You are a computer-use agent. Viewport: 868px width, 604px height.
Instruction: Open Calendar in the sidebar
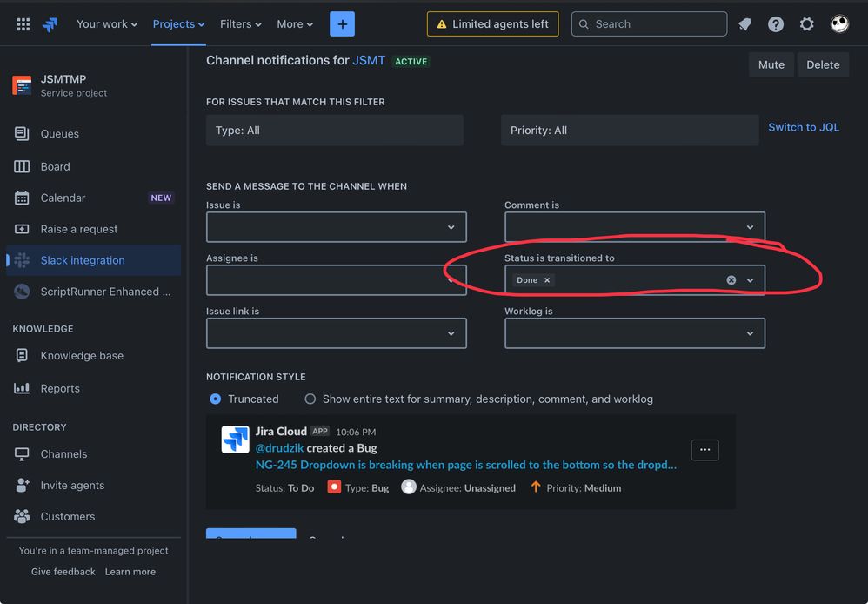click(93, 198)
